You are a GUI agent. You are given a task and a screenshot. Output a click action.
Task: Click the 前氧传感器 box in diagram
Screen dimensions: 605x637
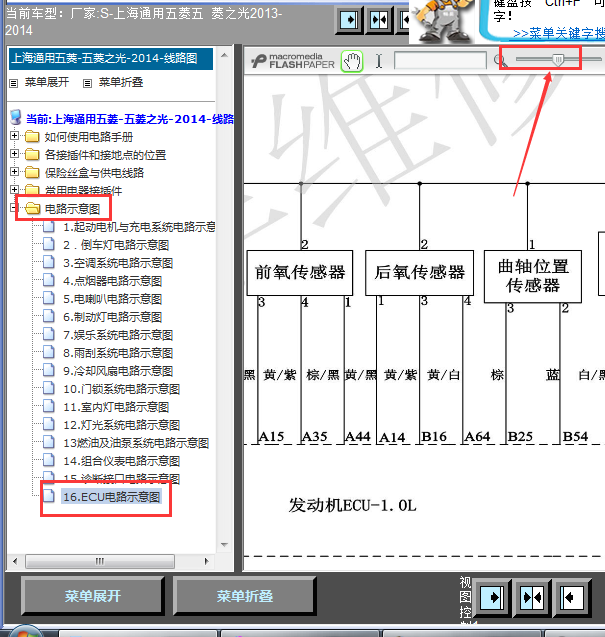click(300, 273)
